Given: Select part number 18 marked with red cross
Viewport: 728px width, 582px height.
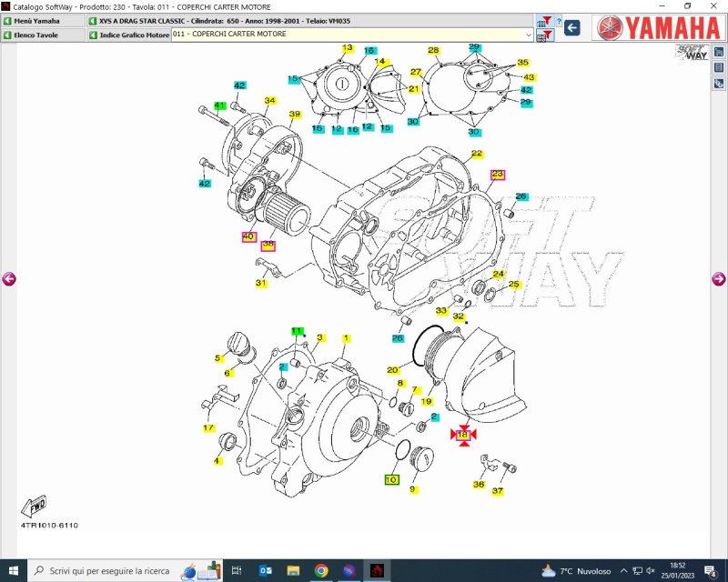Looking at the screenshot, I should [463, 435].
